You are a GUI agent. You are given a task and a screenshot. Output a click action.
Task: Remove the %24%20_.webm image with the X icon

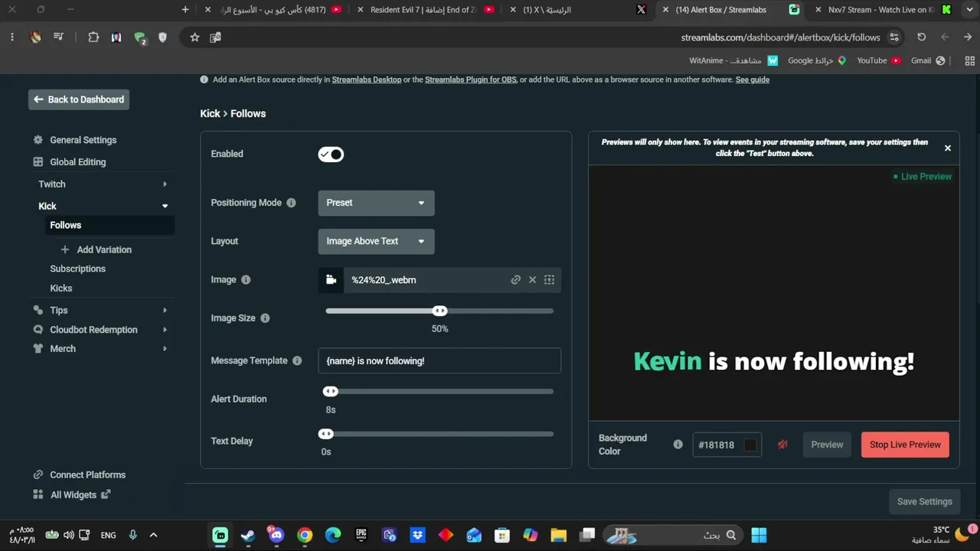pos(533,280)
